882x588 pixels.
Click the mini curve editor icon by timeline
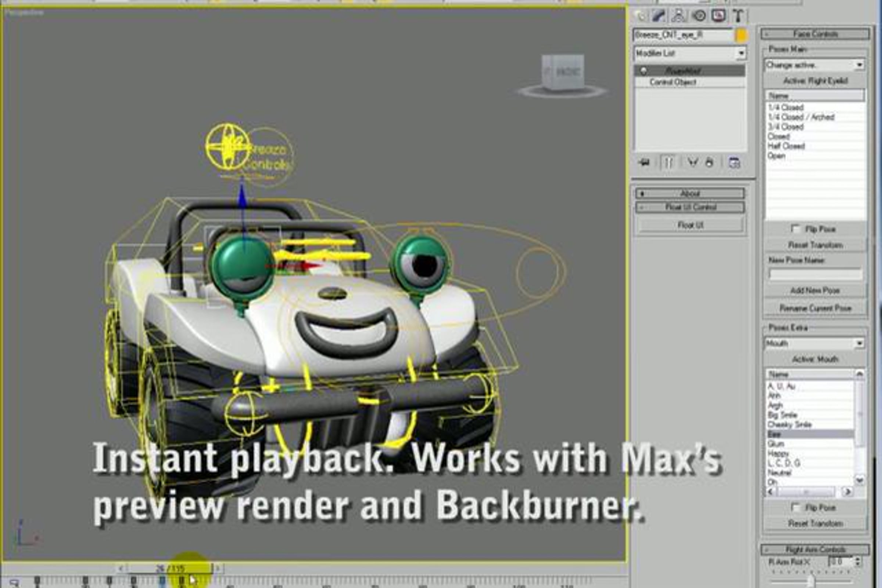pyautogui.click(x=14, y=583)
